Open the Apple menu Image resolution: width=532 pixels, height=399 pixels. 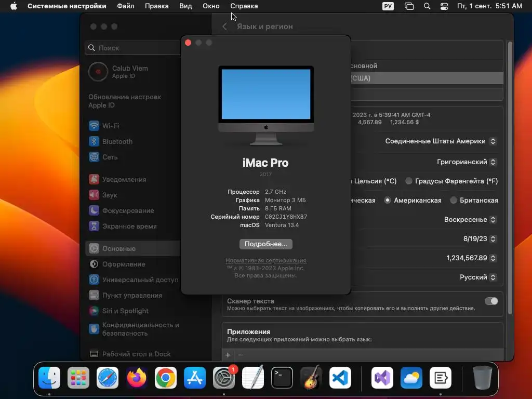pos(14,6)
